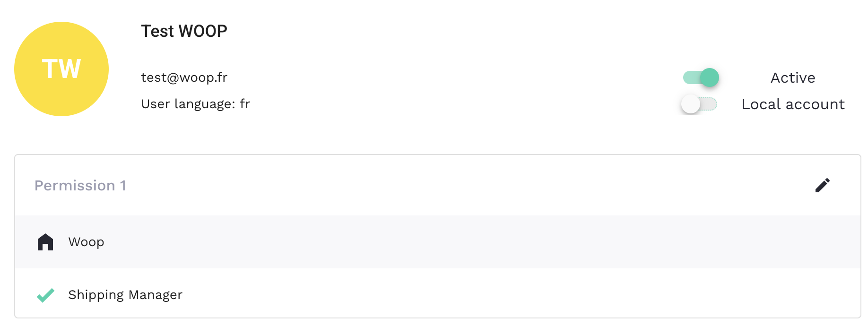Select the Woop organization name
Viewport: 868px width, 326px height.
tap(86, 242)
